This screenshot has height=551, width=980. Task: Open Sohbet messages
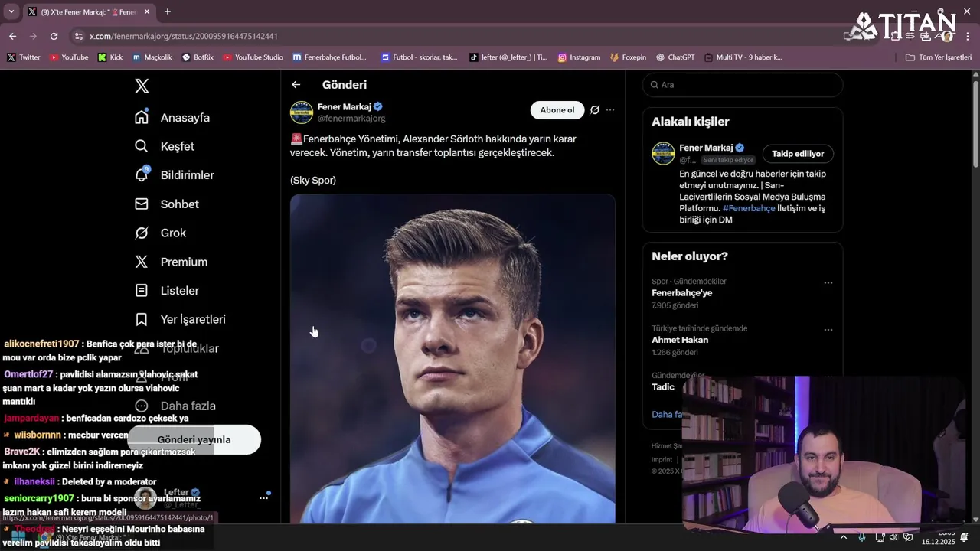tap(179, 204)
